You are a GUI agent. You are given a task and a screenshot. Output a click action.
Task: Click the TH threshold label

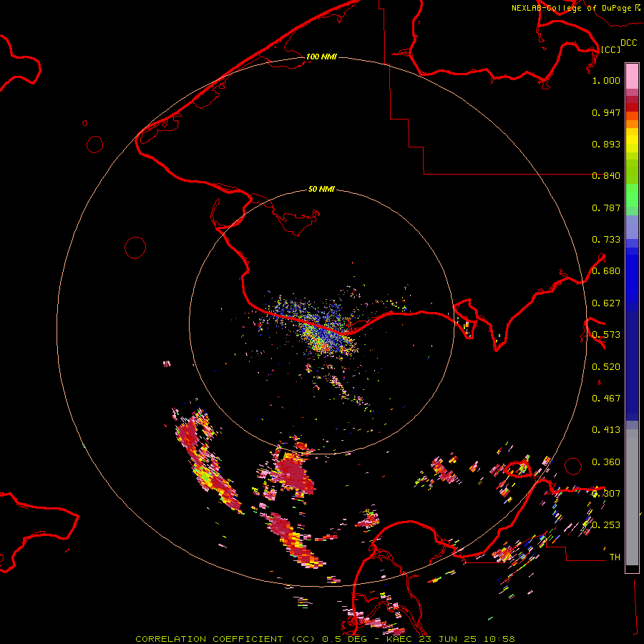pos(615,557)
